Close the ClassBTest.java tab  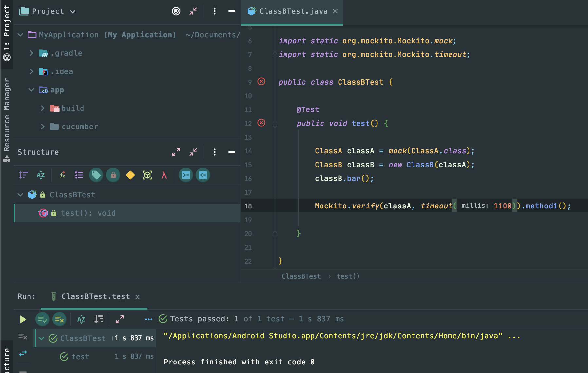[x=335, y=11]
